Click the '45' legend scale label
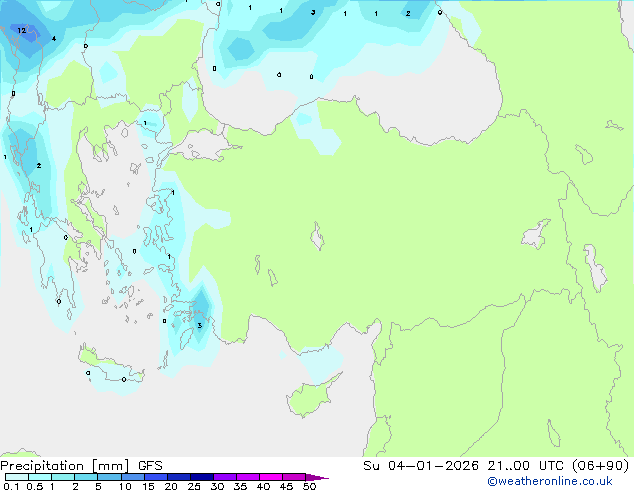 286,486
